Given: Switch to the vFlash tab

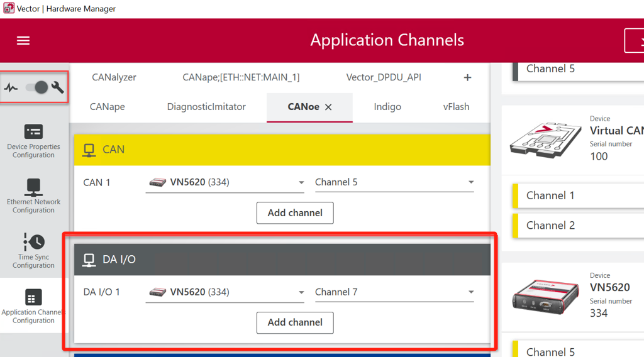Looking at the screenshot, I should (456, 107).
